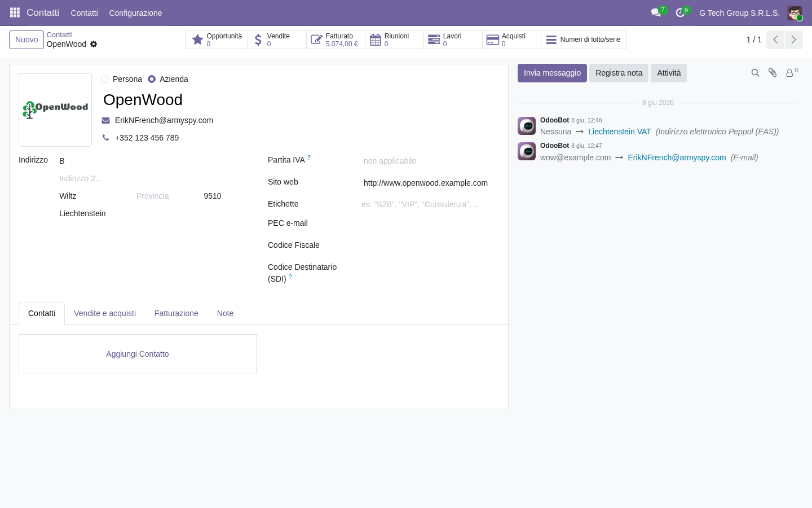The height and width of the screenshot is (508, 812).
Task: Switch to the Fatturazione tab
Action: tap(176, 313)
